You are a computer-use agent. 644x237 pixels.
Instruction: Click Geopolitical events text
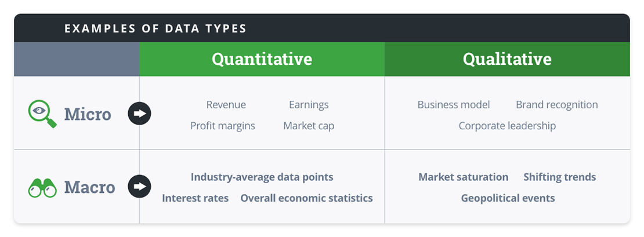click(x=508, y=198)
